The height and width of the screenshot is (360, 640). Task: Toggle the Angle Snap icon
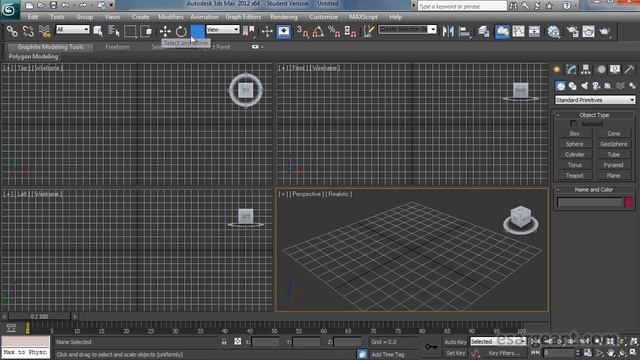point(318,31)
